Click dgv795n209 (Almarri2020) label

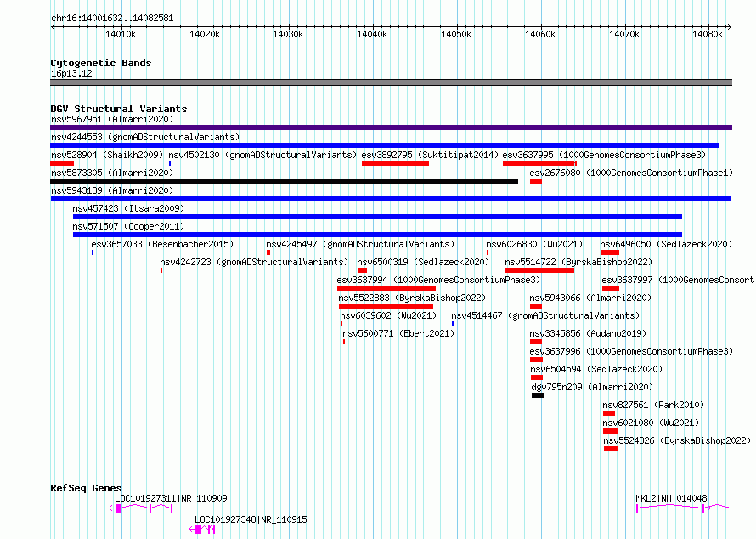592,387
